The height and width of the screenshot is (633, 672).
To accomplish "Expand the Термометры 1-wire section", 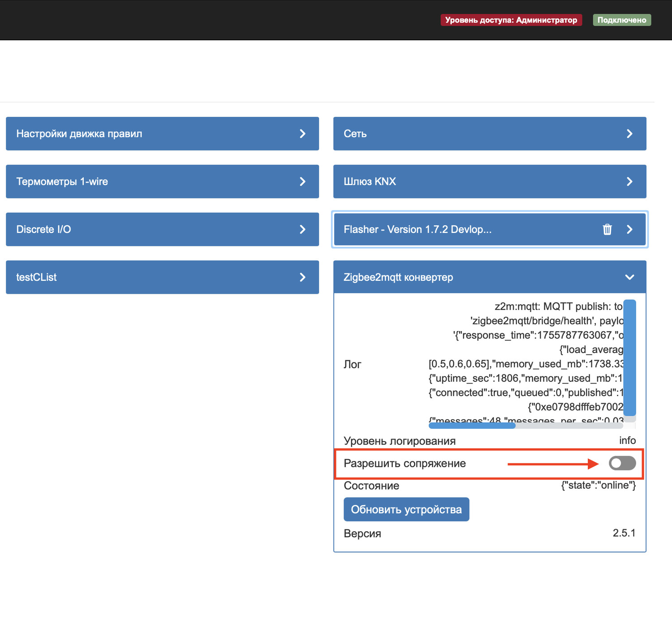I will coord(162,181).
